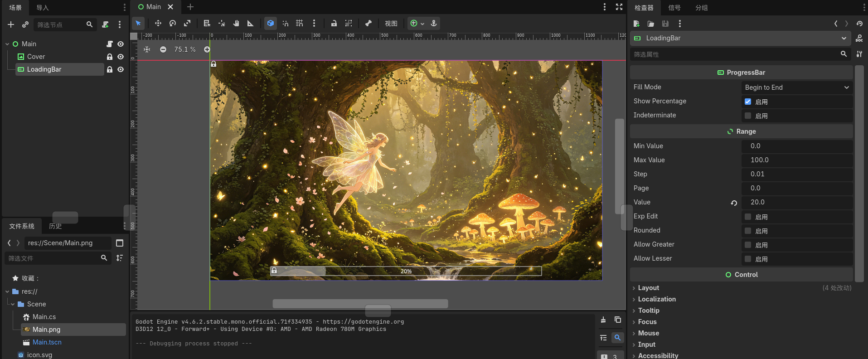Viewport: 868px width, 359px height.
Task: Group the selected node's children
Action: click(x=349, y=24)
